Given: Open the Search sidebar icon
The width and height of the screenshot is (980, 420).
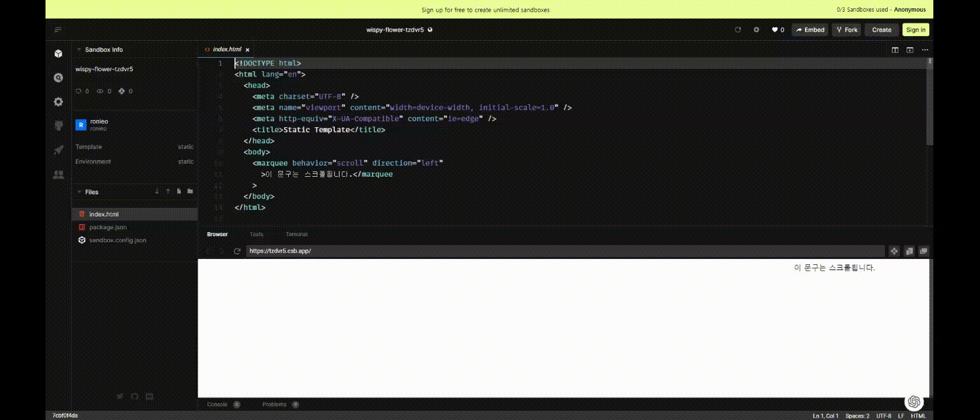Looking at the screenshot, I should pos(58,78).
